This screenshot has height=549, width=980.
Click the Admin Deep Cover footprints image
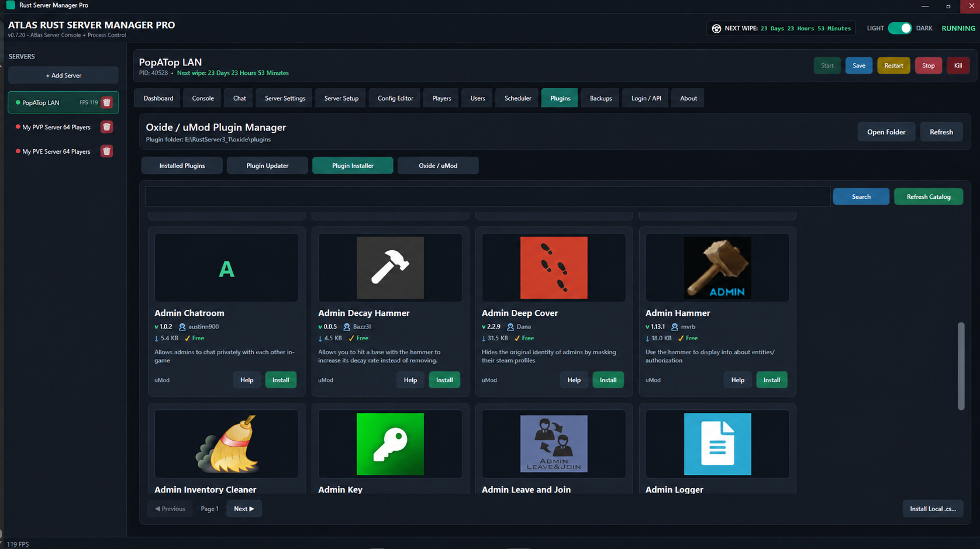point(554,268)
